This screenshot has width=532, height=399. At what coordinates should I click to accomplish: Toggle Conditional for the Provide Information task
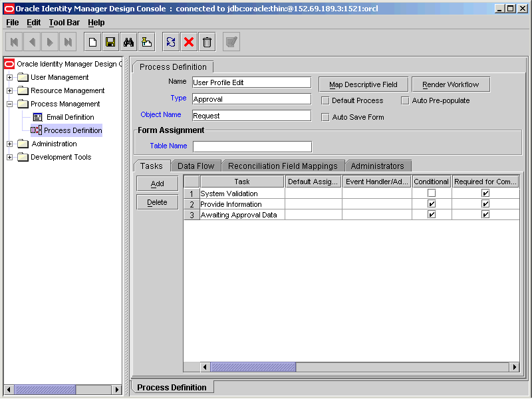pyautogui.click(x=431, y=204)
